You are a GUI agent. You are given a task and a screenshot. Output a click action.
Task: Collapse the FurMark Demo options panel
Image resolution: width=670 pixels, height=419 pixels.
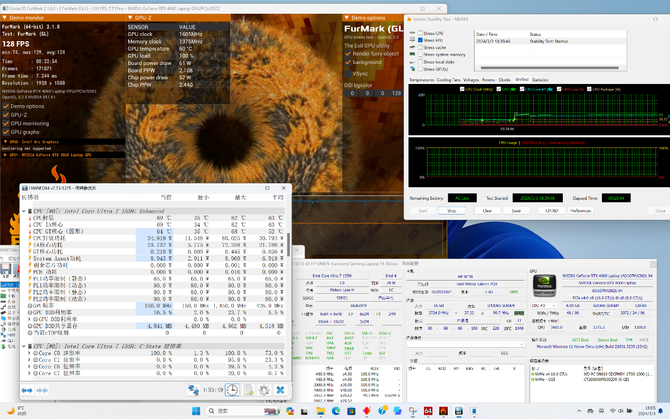pos(347,18)
